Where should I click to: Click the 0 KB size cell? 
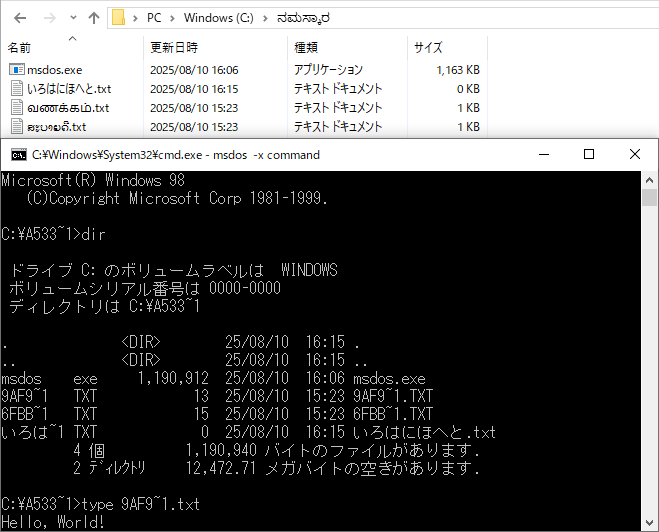pyautogui.click(x=468, y=89)
